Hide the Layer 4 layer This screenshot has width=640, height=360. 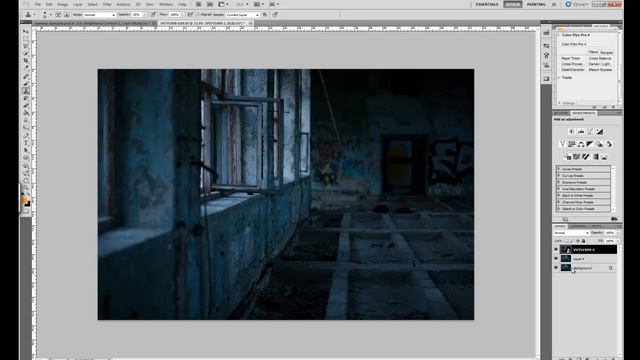556,258
